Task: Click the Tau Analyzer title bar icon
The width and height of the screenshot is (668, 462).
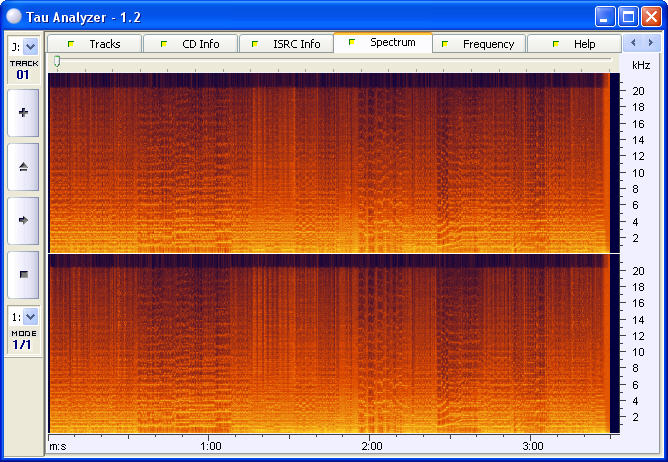Action: 13,15
